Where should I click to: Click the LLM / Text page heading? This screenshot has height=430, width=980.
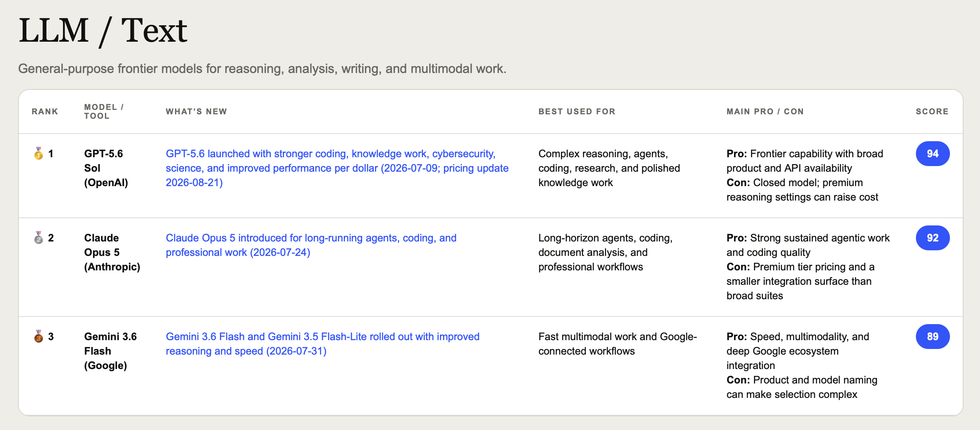(x=103, y=30)
